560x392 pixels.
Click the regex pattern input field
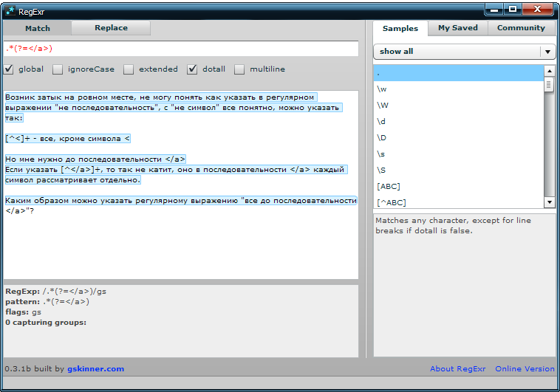(180, 49)
